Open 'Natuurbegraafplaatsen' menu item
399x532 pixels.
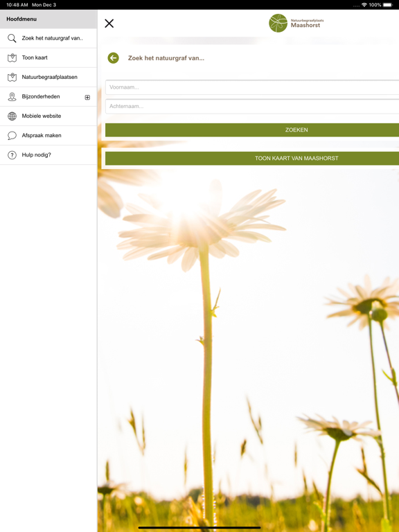(48, 77)
